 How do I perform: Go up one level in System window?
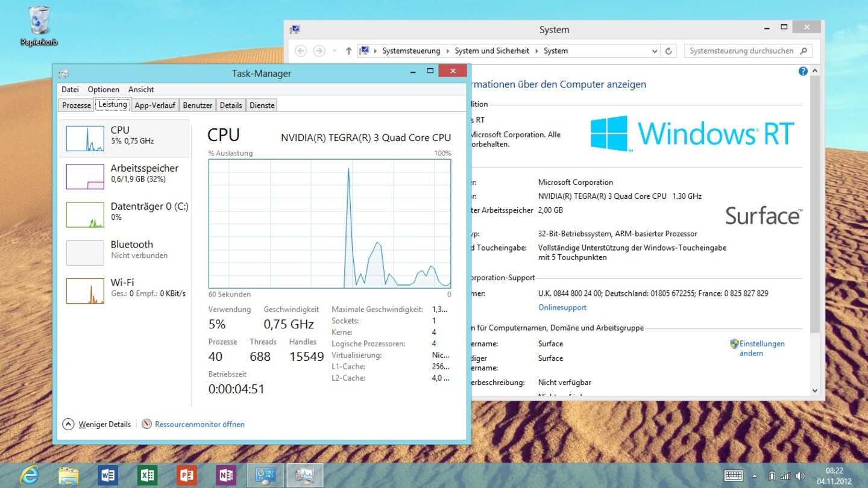(x=348, y=51)
